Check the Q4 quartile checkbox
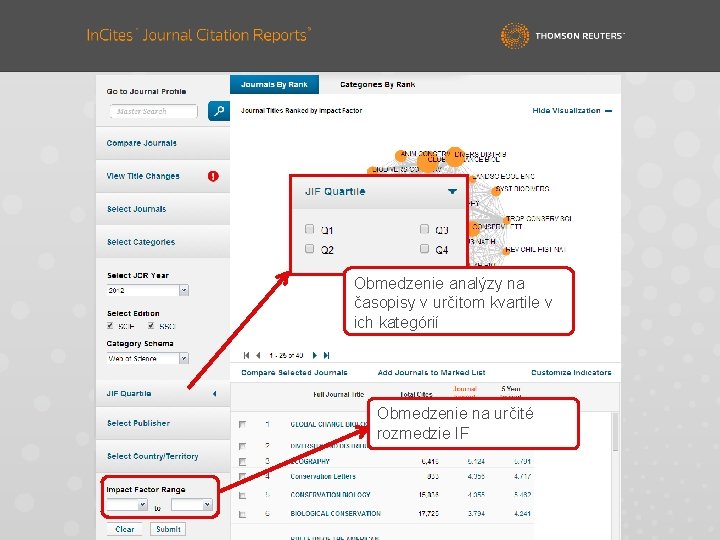 (424, 248)
